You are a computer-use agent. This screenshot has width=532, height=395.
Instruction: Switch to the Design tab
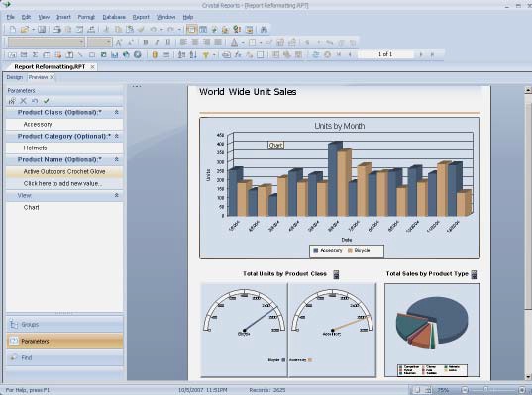point(15,77)
